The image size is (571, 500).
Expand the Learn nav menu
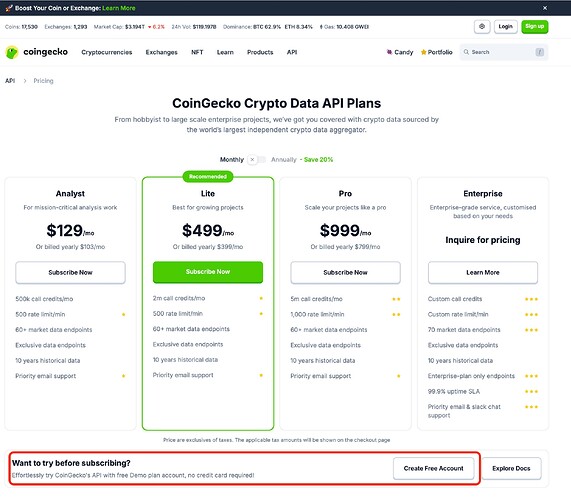point(225,52)
